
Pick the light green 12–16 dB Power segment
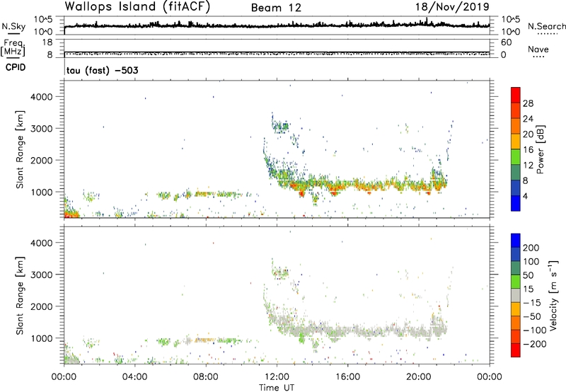click(x=516, y=156)
